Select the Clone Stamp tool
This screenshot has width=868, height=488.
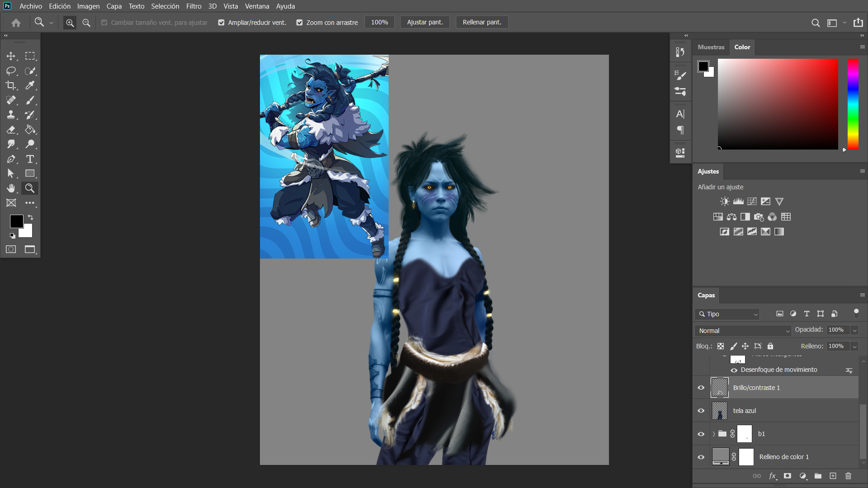tap(11, 115)
